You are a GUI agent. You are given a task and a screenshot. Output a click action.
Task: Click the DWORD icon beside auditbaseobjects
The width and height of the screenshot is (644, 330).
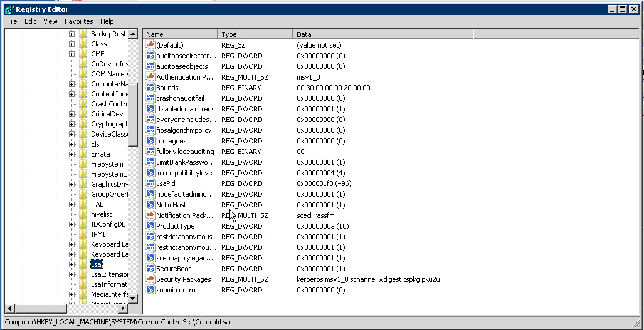click(x=150, y=66)
